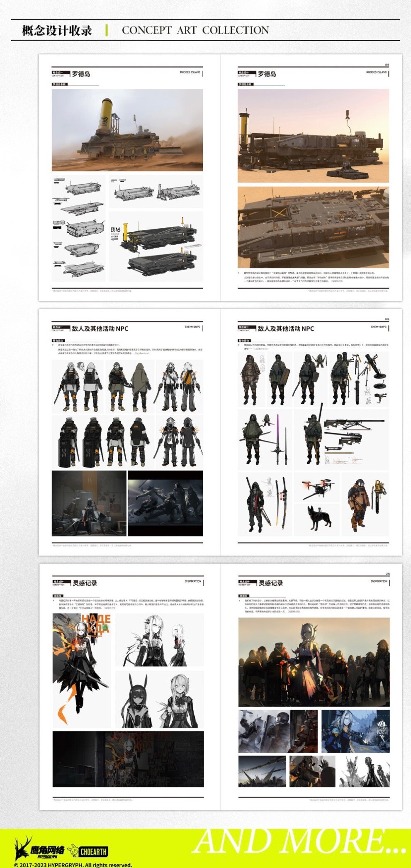411x868 pixels.
Task: Select the white-hooded soldier with sword design
Action: click(77, 386)
